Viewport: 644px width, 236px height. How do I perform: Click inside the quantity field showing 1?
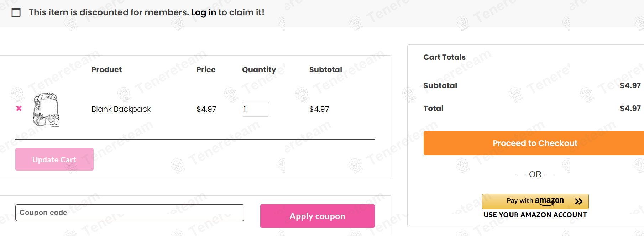click(x=255, y=109)
